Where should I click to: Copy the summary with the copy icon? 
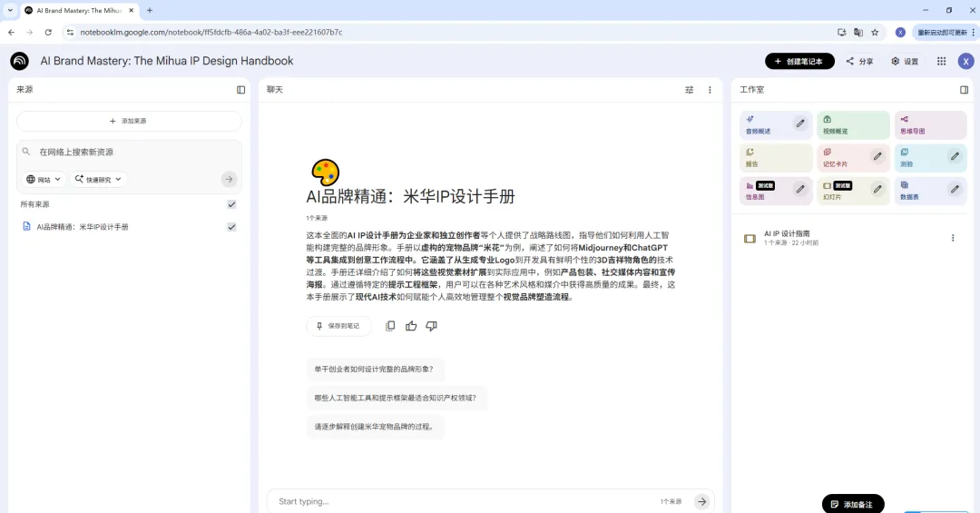(390, 326)
